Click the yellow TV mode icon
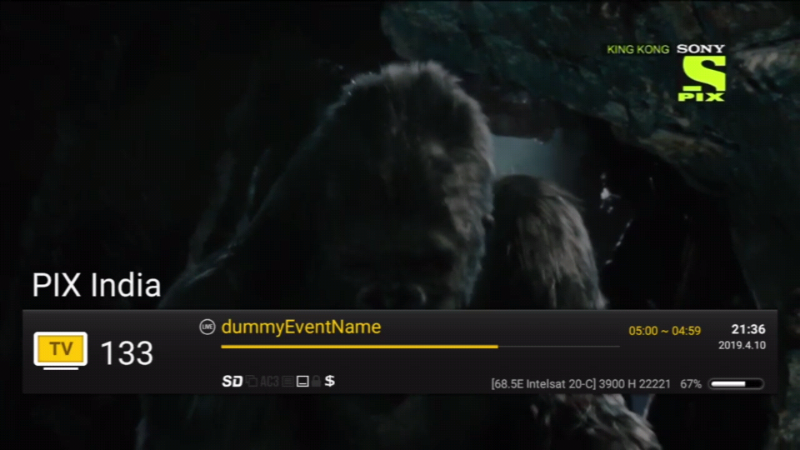 (60, 351)
